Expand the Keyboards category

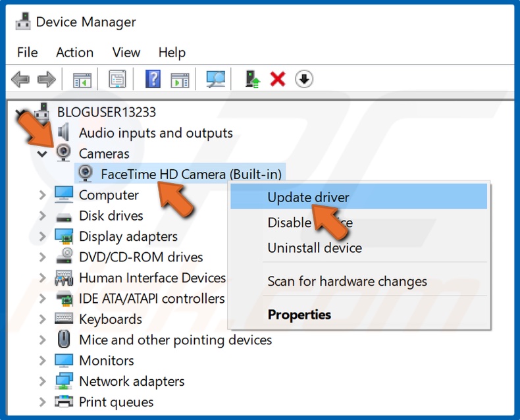click(42, 319)
